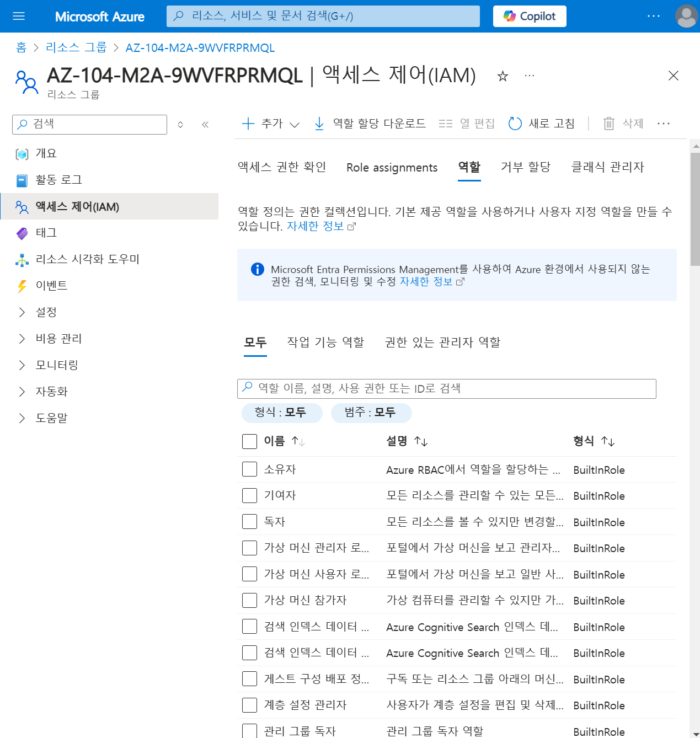Select the 역할 tab
The height and width of the screenshot is (738, 700).
pyautogui.click(x=469, y=167)
